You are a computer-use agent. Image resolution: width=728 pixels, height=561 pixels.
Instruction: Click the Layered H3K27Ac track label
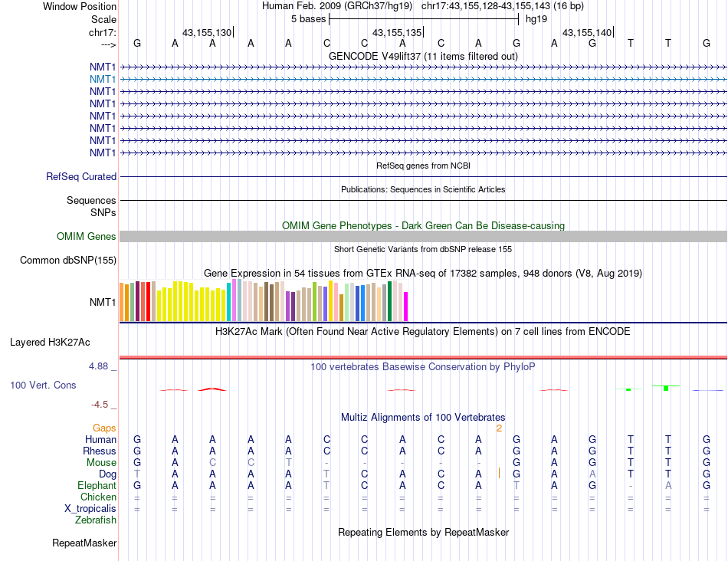coord(50,343)
